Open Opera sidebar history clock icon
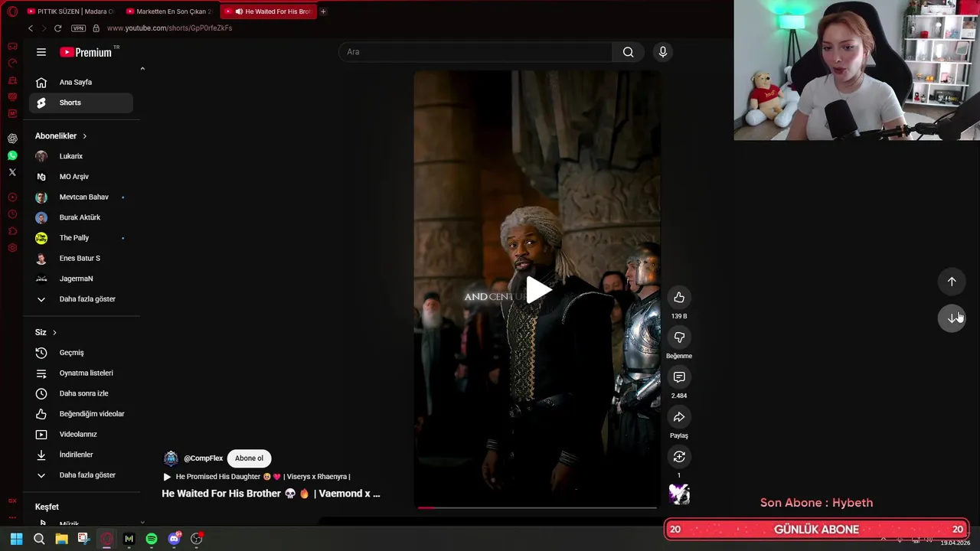The height and width of the screenshot is (551, 980). click(12, 214)
